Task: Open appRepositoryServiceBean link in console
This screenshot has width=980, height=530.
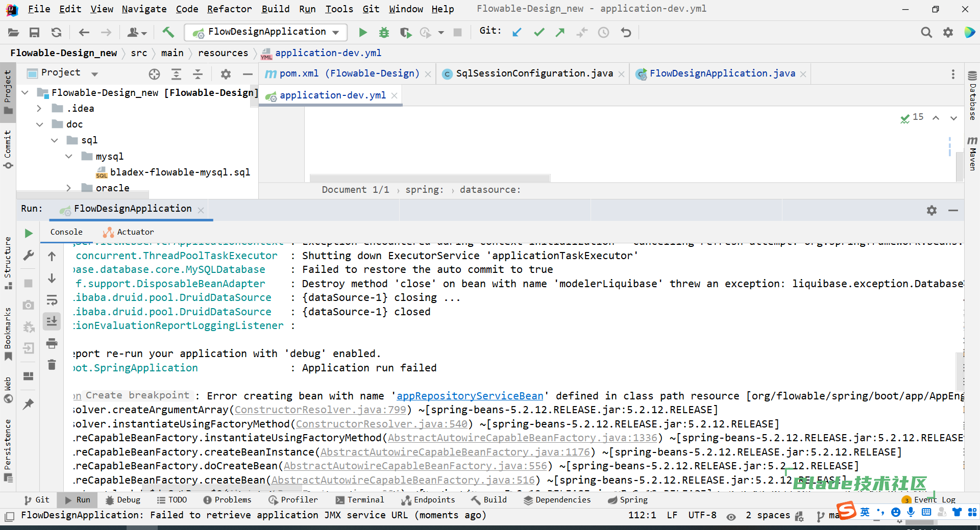Action: 470,396
